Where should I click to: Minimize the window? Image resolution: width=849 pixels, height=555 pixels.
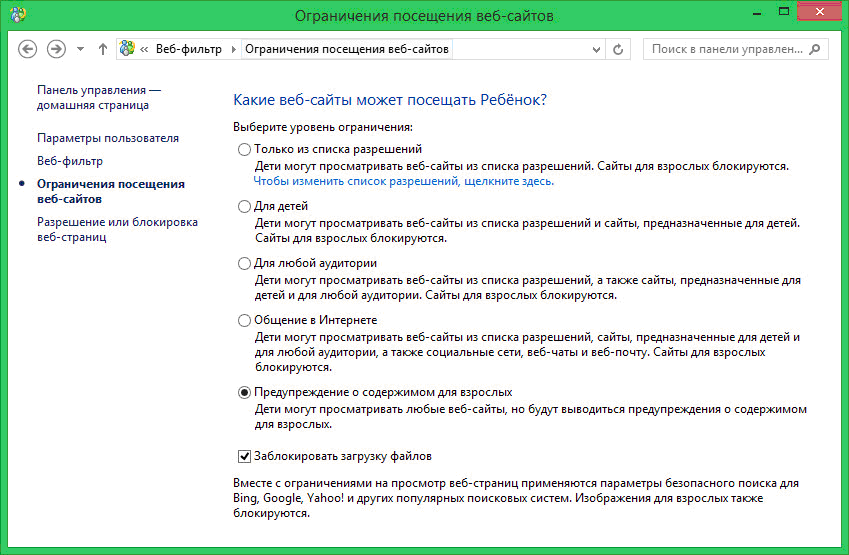click(x=757, y=12)
